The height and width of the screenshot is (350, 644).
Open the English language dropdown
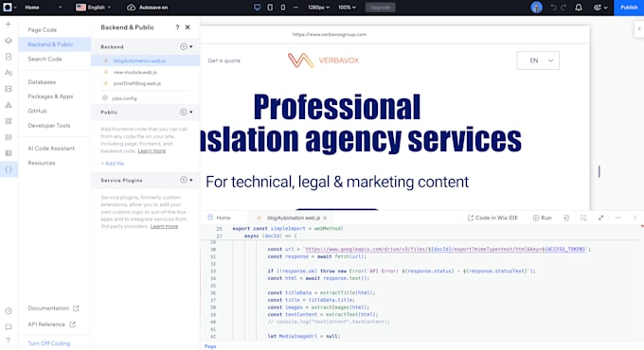pyautogui.click(x=94, y=8)
